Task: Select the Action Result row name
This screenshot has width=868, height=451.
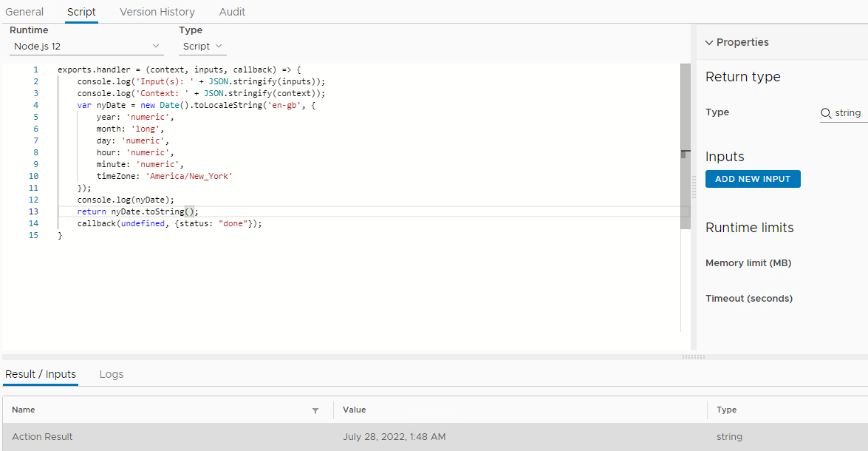Action: [42, 437]
